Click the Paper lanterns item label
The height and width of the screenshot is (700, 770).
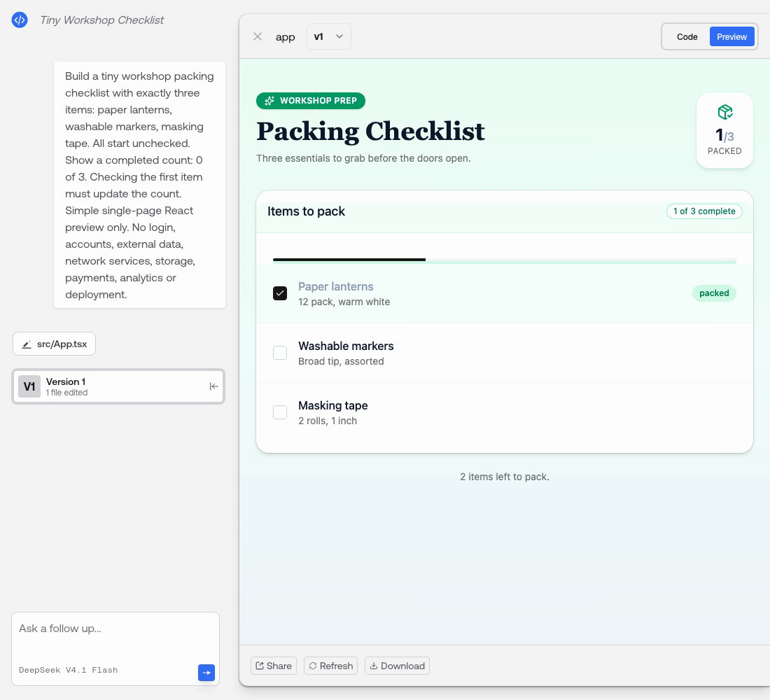335,286
